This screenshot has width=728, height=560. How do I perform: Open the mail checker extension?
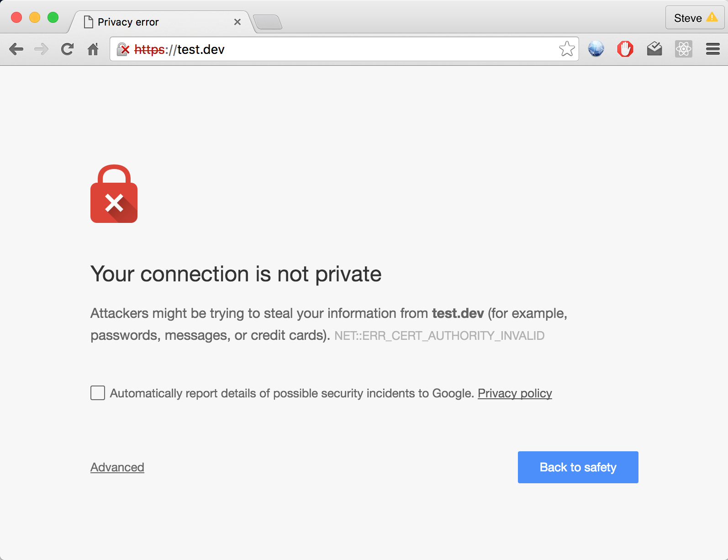click(x=654, y=49)
